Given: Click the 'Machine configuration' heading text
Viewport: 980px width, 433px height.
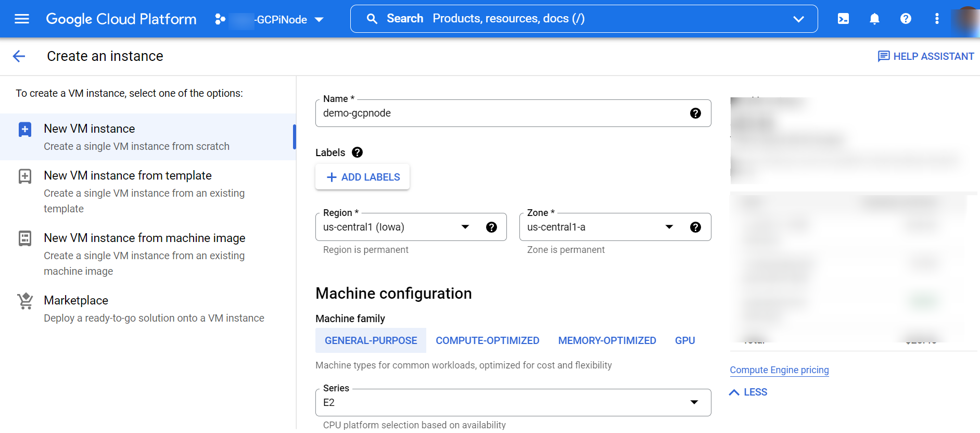Looking at the screenshot, I should [393, 294].
